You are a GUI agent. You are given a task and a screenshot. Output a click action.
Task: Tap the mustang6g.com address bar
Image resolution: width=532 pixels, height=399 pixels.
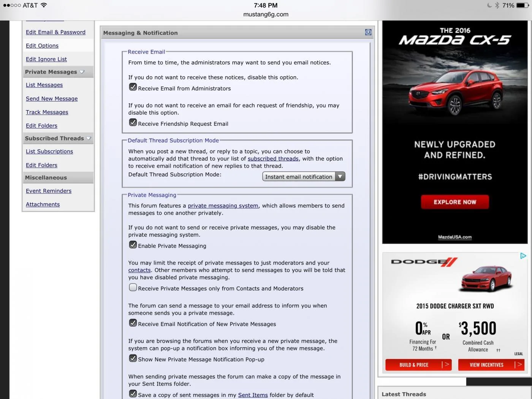pos(266,14)
